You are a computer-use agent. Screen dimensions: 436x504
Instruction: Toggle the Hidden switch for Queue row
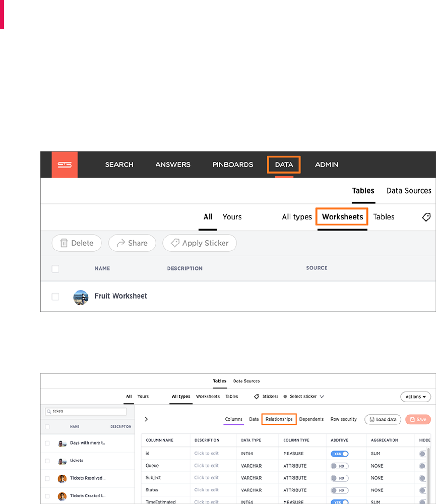click(422, 466)
